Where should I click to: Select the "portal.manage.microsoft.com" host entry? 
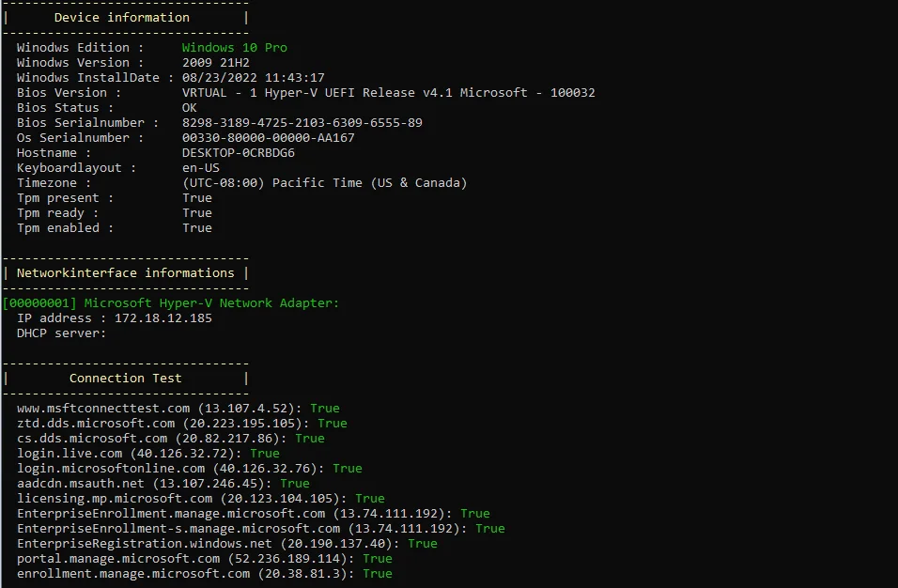click(x=118, y=559)
